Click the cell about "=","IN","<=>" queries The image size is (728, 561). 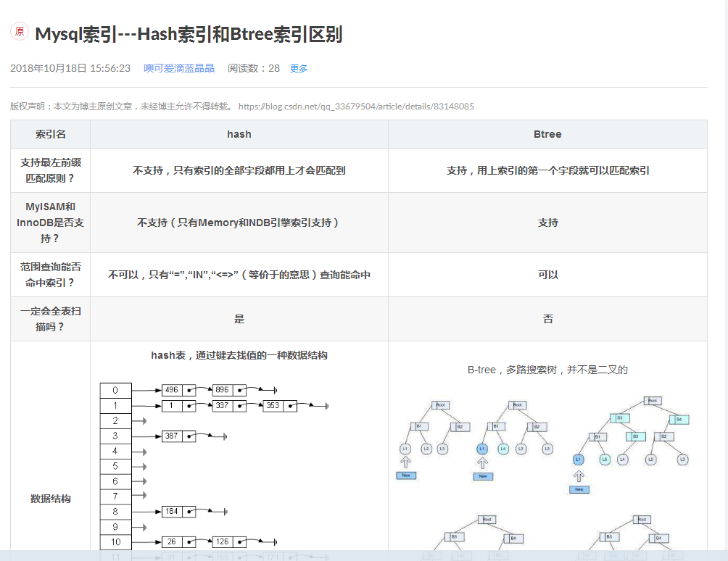pos(239,275)
